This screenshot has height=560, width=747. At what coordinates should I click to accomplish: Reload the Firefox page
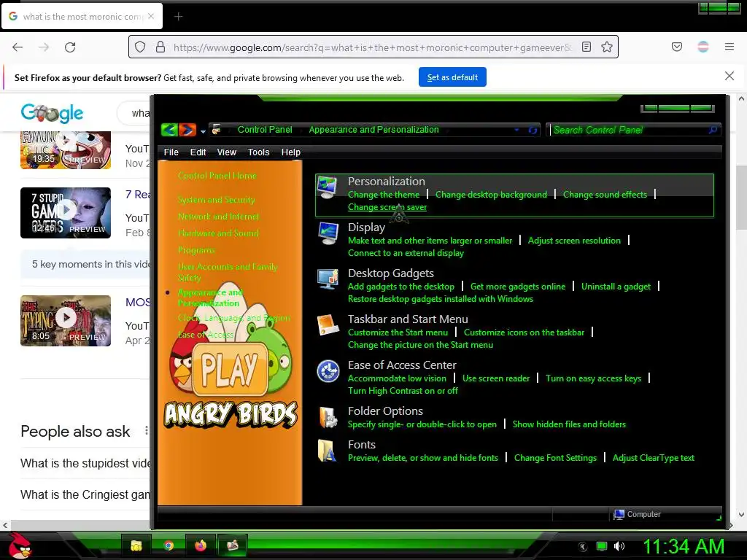[70, 47]
